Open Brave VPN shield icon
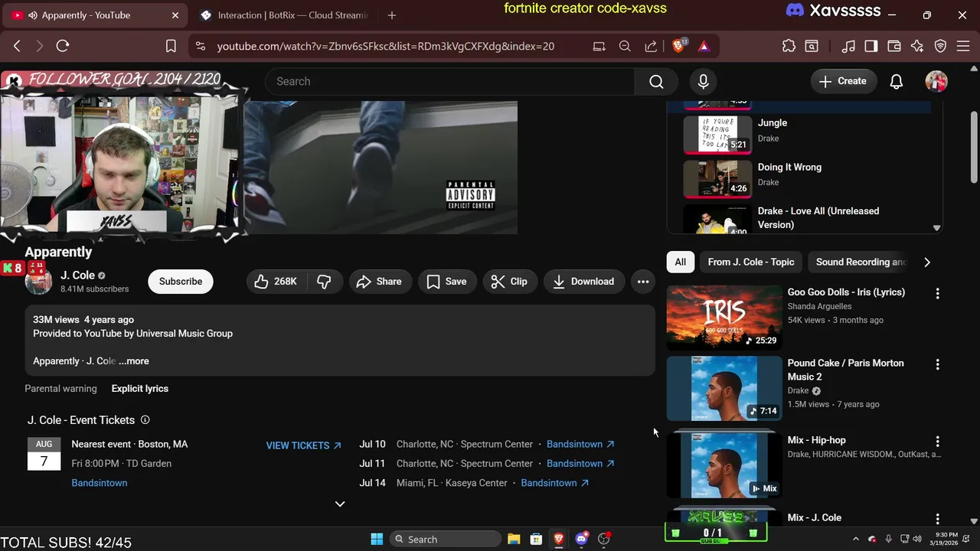This screenshot has height=551, width=980. tap(940, 46)
